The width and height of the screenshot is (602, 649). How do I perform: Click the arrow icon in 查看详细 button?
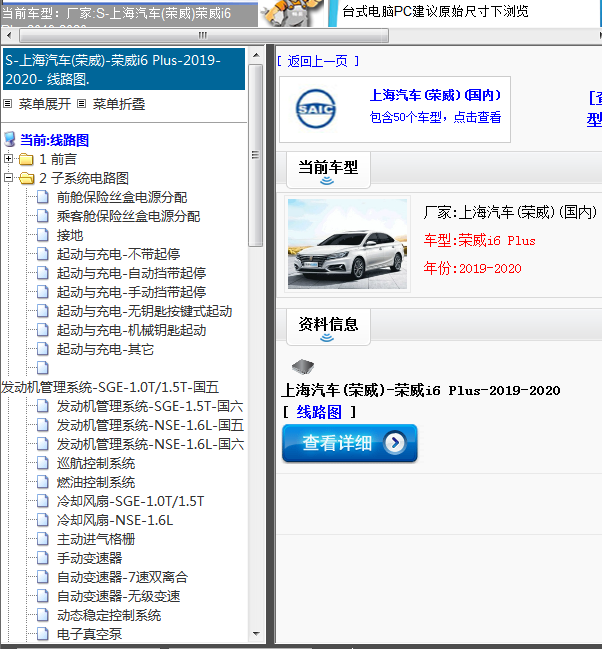point(395,443)
